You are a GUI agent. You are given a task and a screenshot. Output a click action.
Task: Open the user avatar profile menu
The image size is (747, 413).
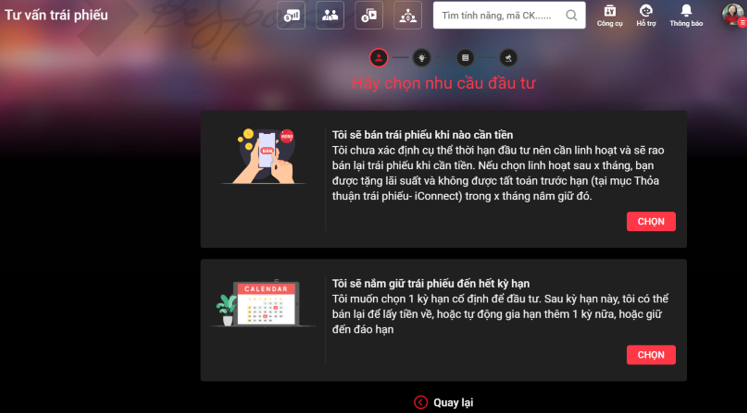(x=733, y=14)
